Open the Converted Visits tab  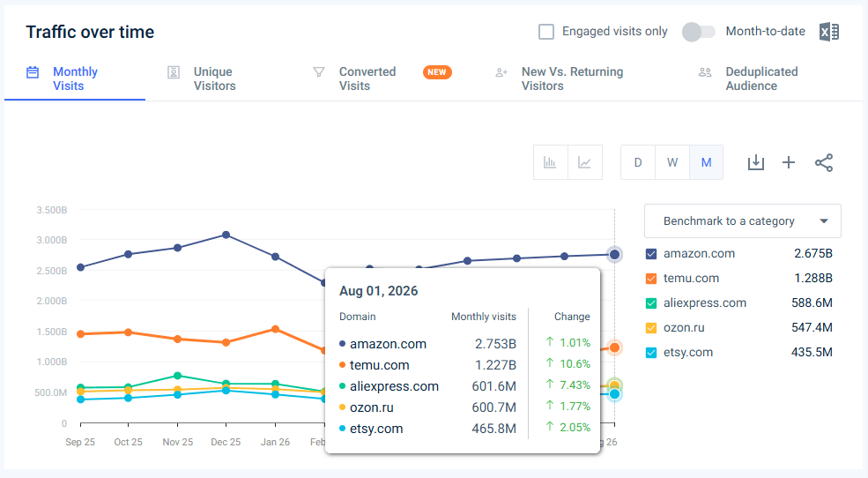367,78
